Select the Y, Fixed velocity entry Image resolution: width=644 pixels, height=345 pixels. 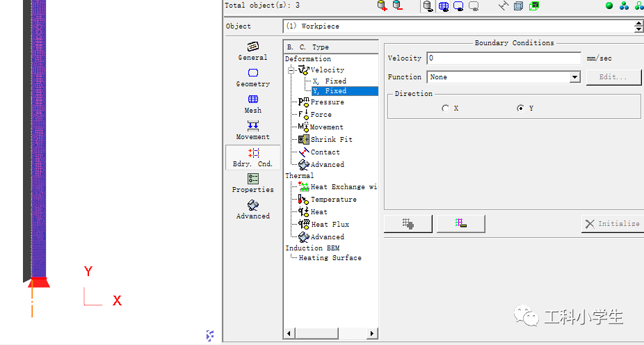pyautogui.click(x=345, y=90)
